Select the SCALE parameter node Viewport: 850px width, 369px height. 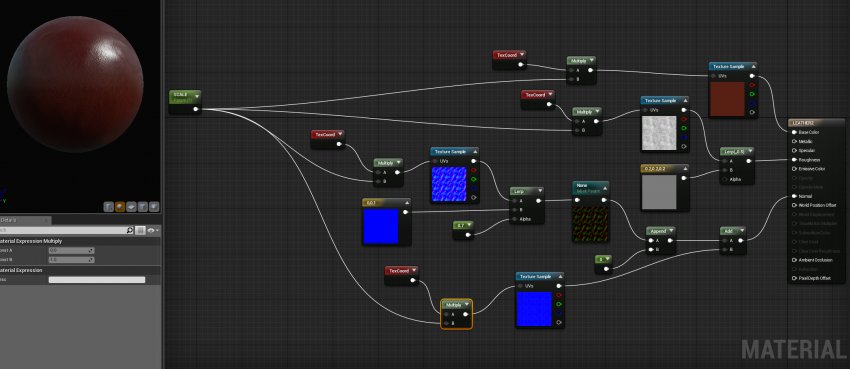[x=185, y=102]
